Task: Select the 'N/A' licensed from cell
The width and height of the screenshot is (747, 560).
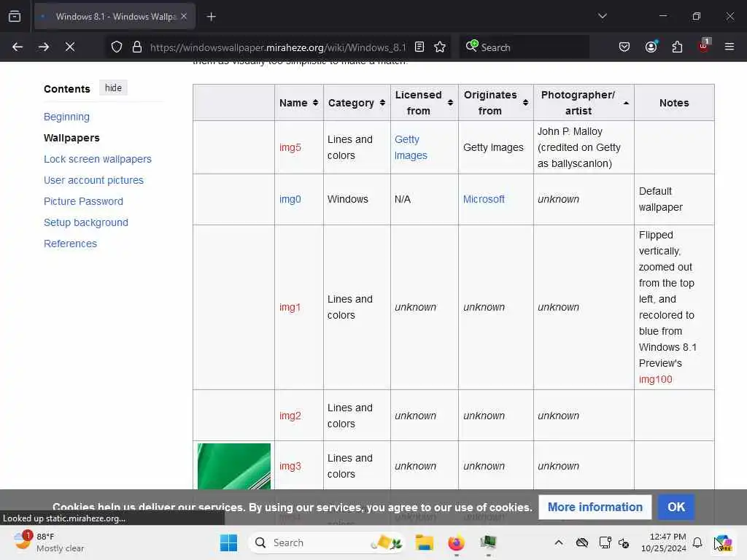Action: click(x=424, y=200)
